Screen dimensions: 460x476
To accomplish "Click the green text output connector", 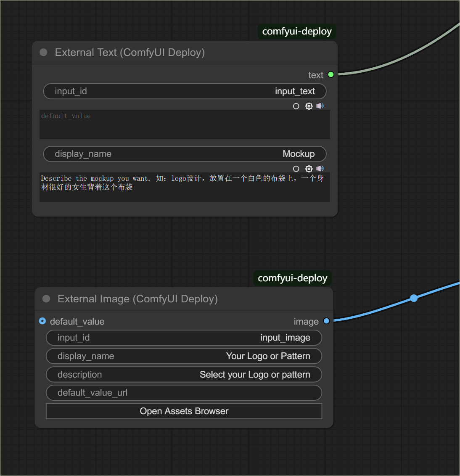I will (x=331, y=74).
